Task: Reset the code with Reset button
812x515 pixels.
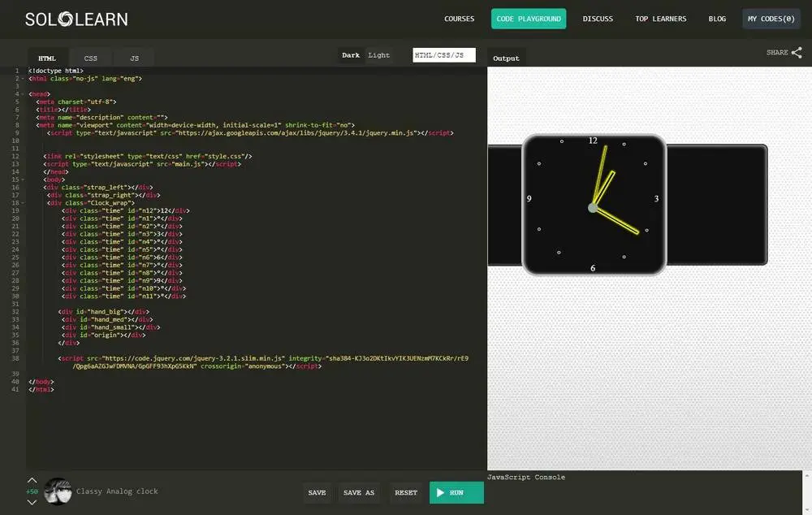Action: click(406, 493)
